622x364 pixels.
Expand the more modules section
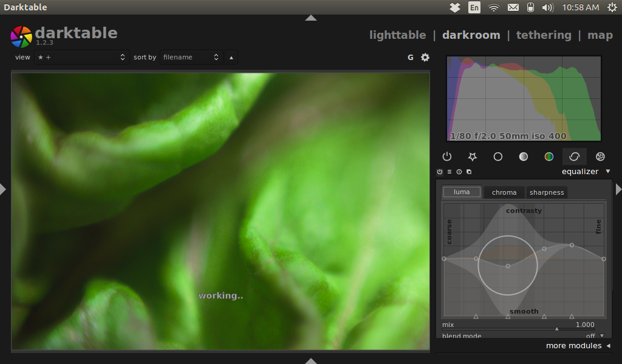[x=577, y=346]
